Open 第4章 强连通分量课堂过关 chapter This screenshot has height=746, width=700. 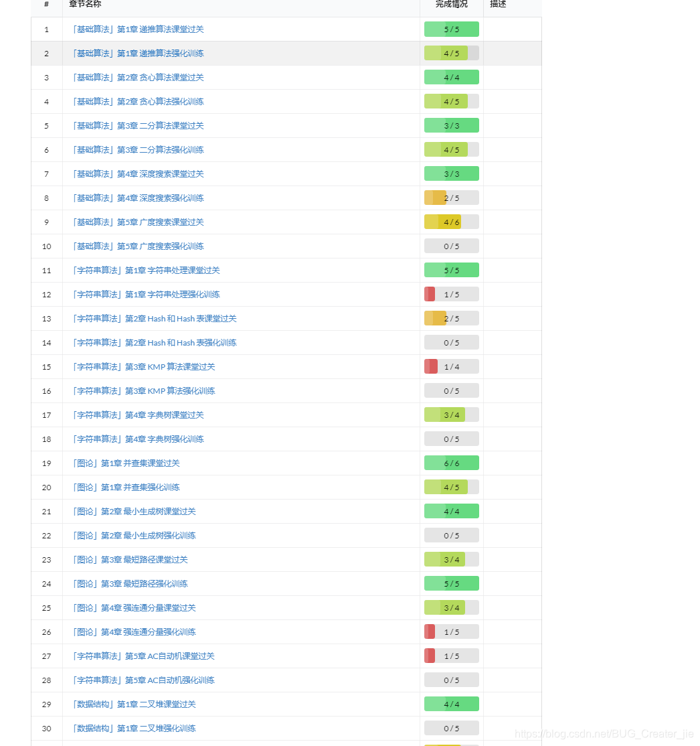134,608
